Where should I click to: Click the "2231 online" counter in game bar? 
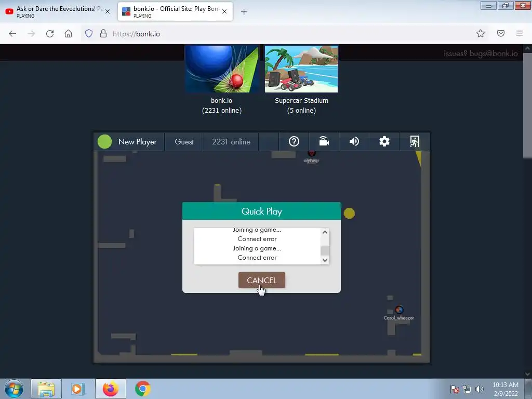point(231,142)
